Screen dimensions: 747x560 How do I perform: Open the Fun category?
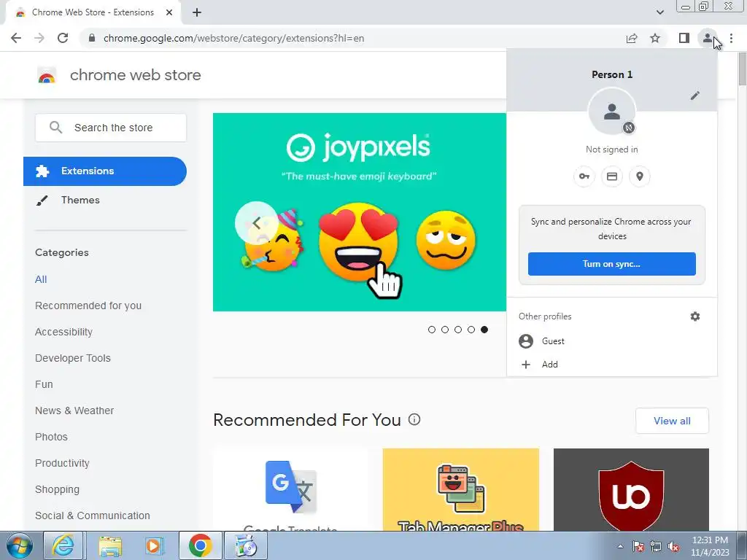point(44,384)
